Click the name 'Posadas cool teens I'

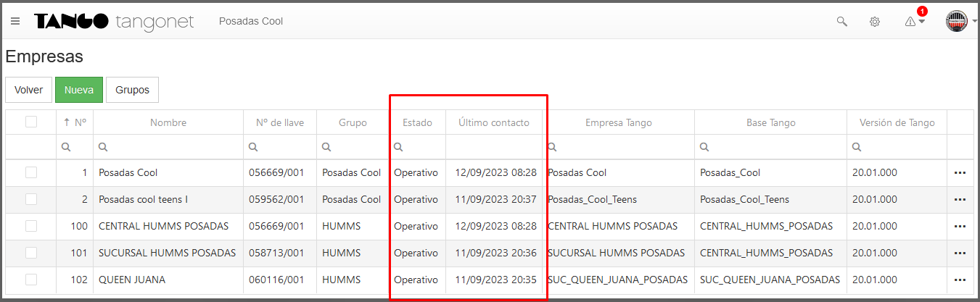[143, 199]
